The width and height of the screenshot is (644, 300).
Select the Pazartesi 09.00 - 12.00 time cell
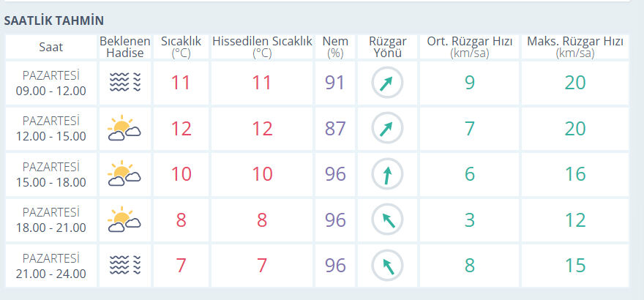[x=51, y=83]
